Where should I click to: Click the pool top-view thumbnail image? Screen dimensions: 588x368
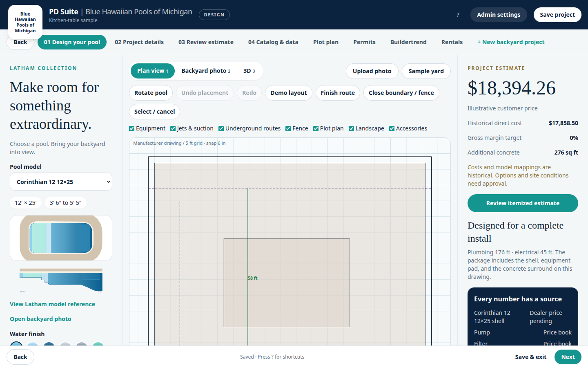click(x=61, y=238)
